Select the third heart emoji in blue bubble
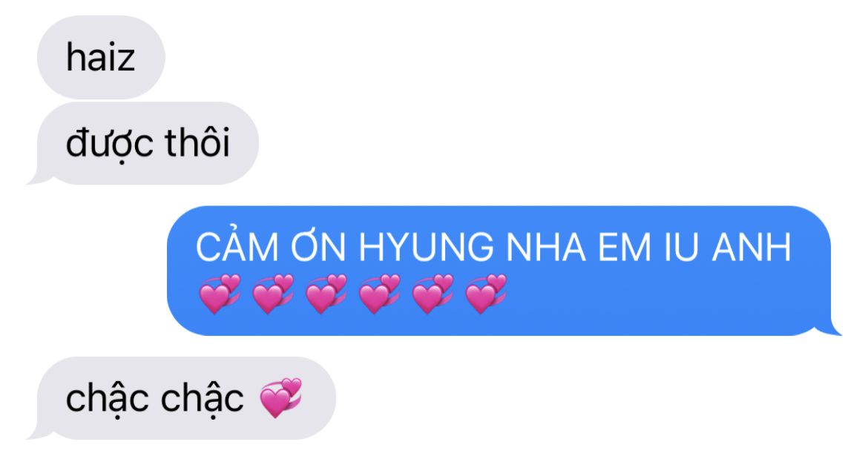The width and height of the screenshot is (868, 462). (x=326, y=293)
